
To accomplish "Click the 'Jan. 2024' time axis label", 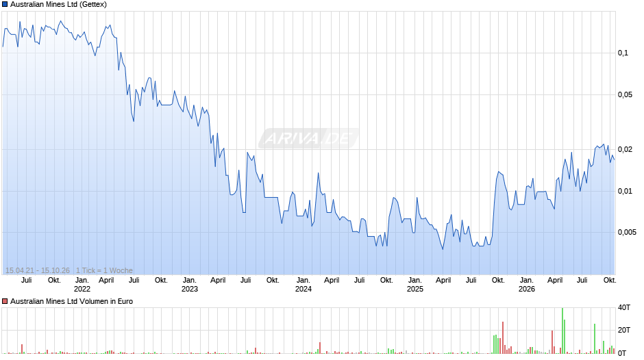I will tap(303, 285).
